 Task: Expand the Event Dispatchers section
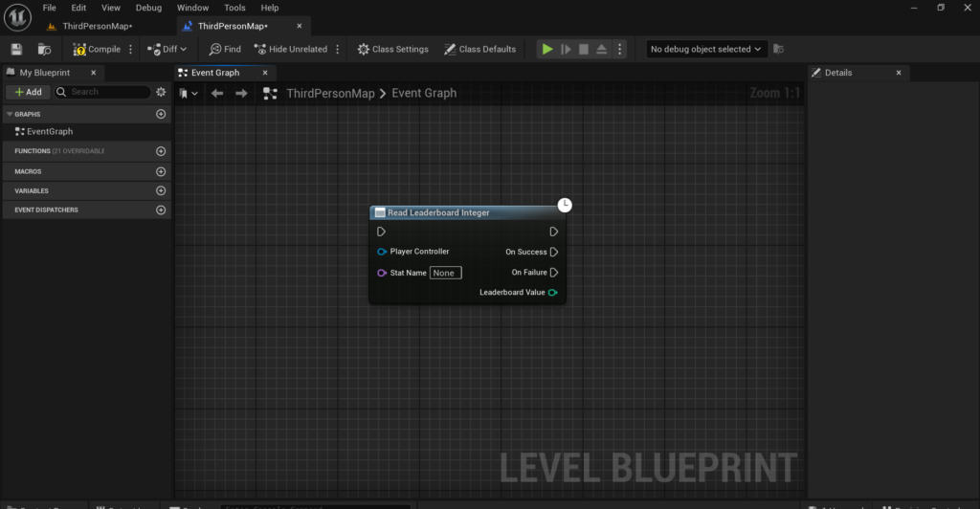click(46, 210)
